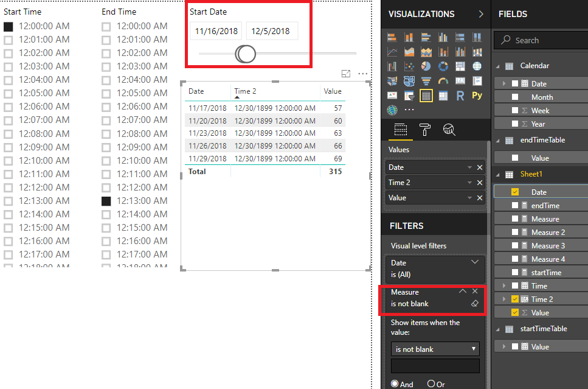Open the Format paint roller tab

pyautogui.click(x=425, y=129)
